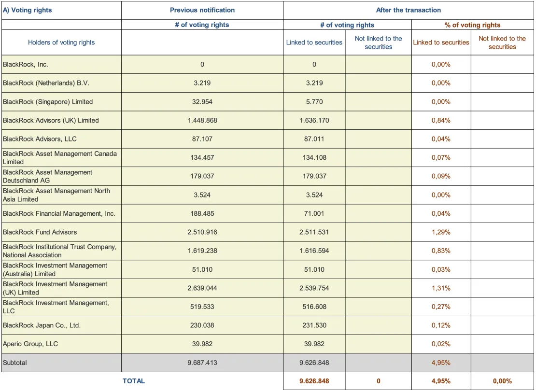The image size is (536, 392).
Task: Click the bold total 9.626.848 cell
Action: [314, 381]
